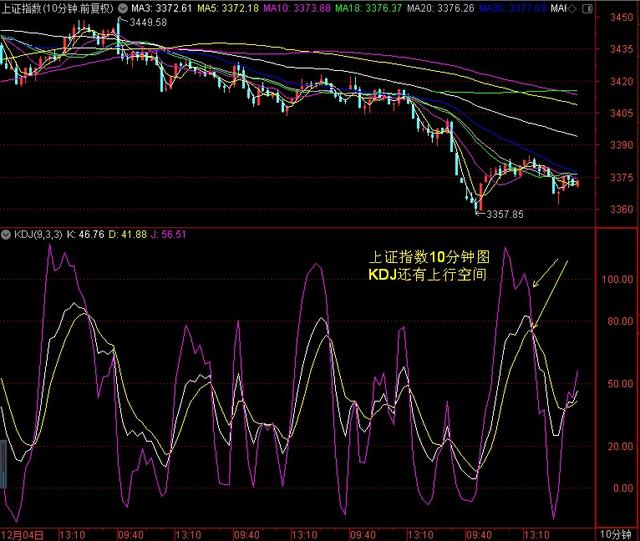Image resolution: width=640 pixels, height=541 pixels.
Task: Click the 100.00 level on KDJ axis
Action: pyautogui.click(x=617, y=279)
